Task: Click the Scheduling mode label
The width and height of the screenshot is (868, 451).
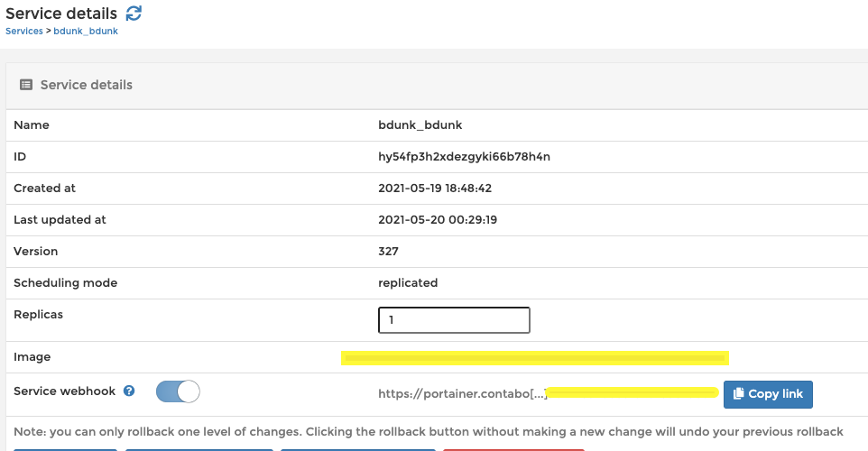Action: (x=65, y=282)
